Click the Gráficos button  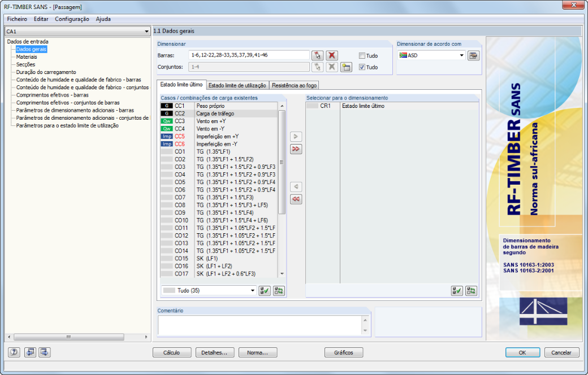344,352
